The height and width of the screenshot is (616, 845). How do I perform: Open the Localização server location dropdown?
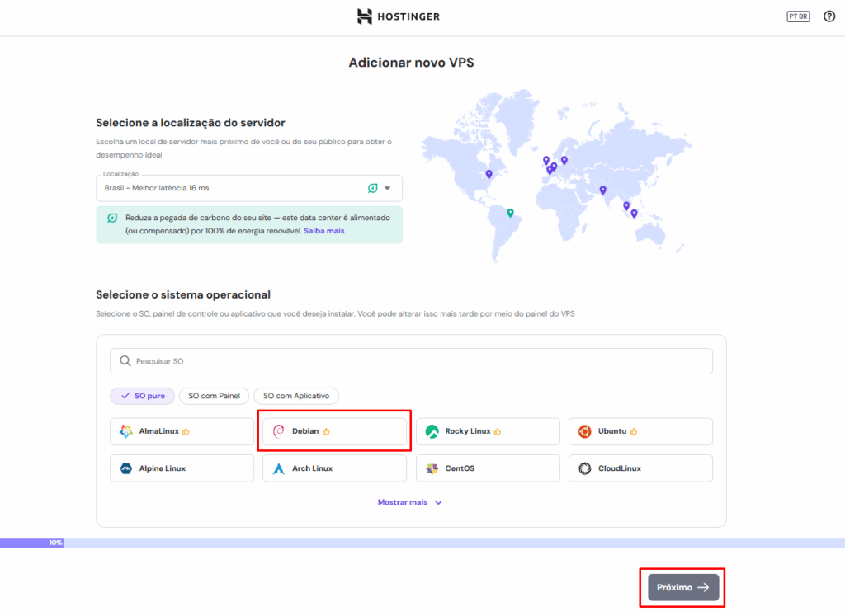(x=249, y=188)
